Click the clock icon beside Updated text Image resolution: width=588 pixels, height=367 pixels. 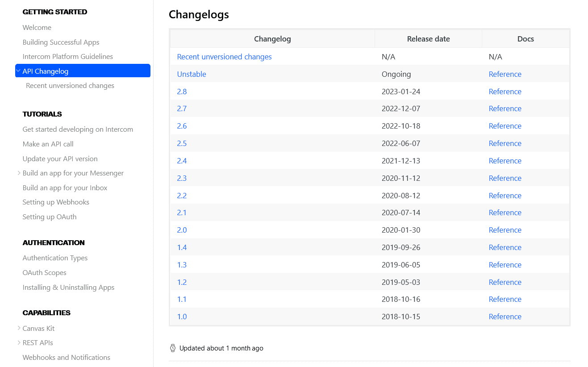coord(173,348)
